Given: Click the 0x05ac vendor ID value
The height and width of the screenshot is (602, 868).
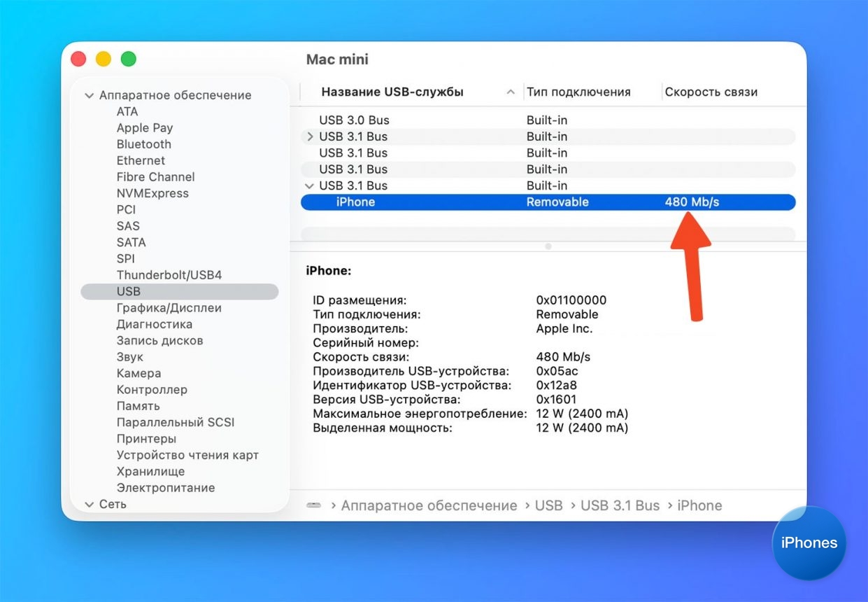Looking at the screenshot, I should [557, 371].
